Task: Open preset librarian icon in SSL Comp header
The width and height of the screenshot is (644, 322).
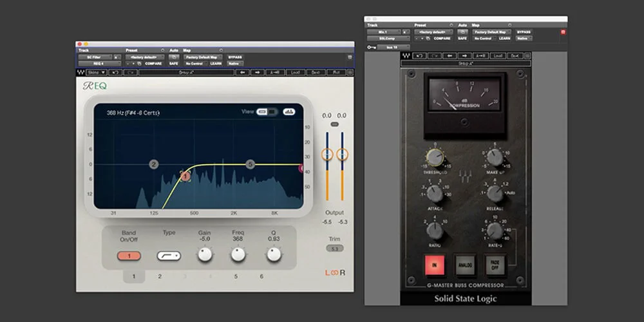Action: click(428, 39)
